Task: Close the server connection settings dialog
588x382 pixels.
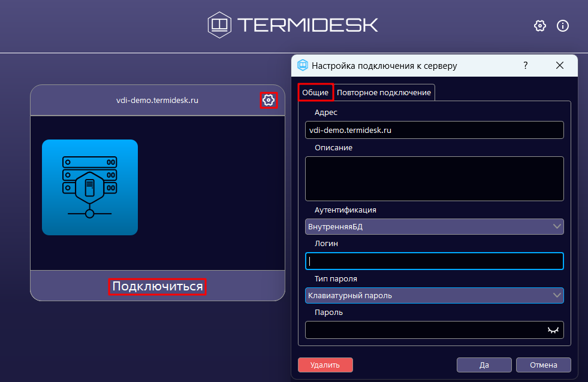Action: coord(559,66)
